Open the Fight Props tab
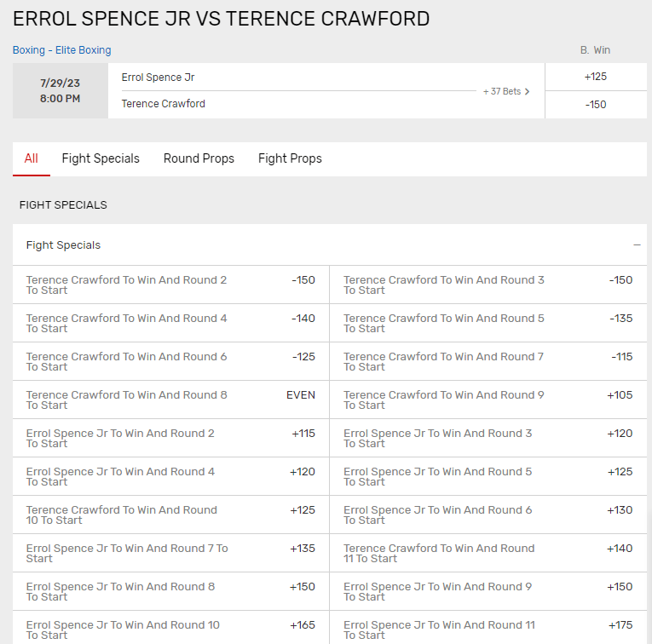The height and width of the screenshot is (644, 652). [290, 158]
